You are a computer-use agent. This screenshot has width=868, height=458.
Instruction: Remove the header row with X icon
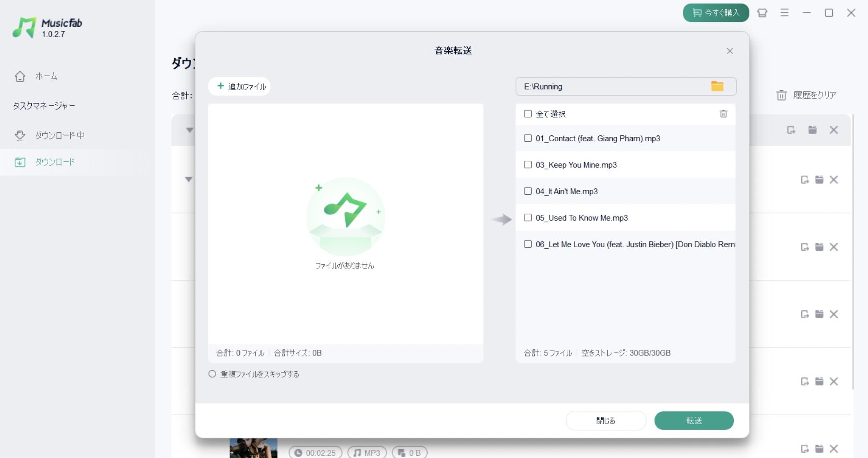(x=834, y=130)
